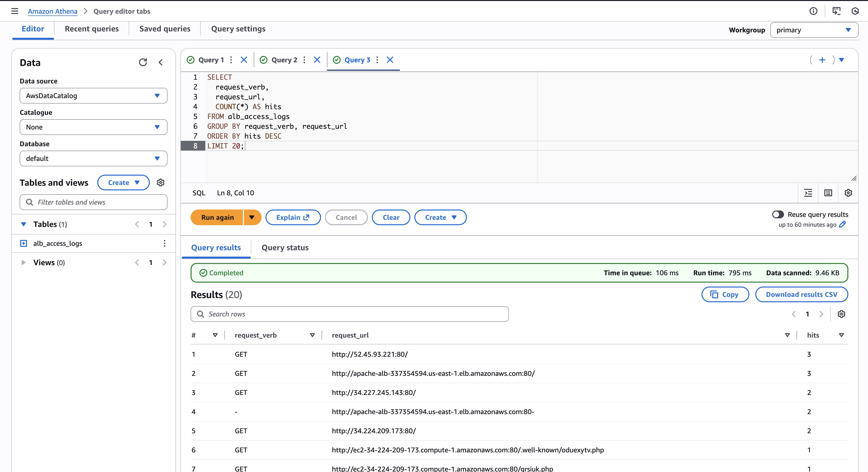
Task: Edit reuse query results time
Action: pyautogui.click(x=843, y=224)
